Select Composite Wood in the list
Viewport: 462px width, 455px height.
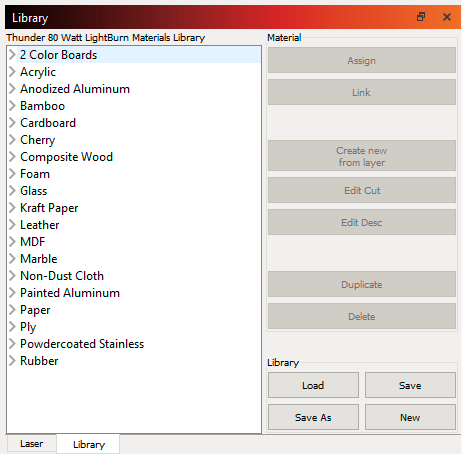click(66, 157)
